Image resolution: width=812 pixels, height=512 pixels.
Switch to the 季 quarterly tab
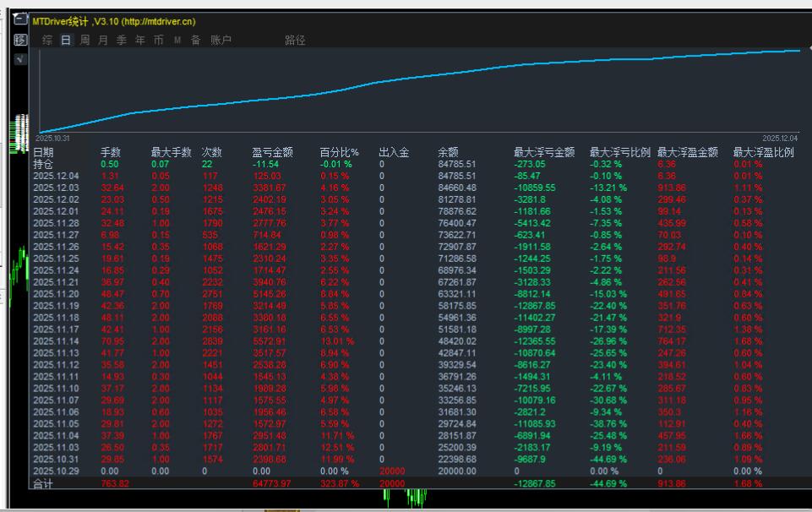pyautogui.click(x=122, y=40)
